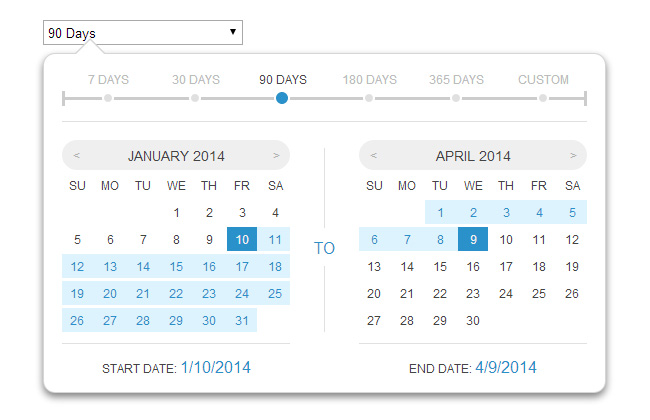Open the 90 Days dropdown
This screenshot has height=420, width=650.
(143, 33)
